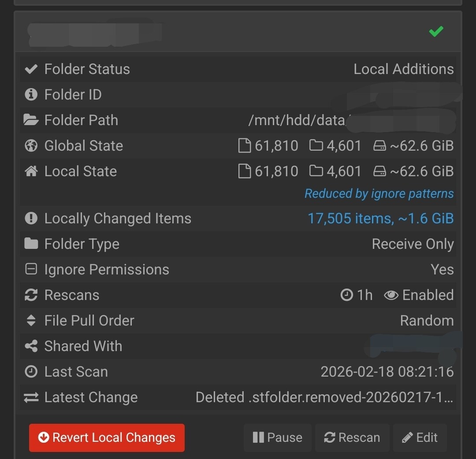The width and height of the screenshot is (476, 459).
Task: Click the Folder Status checkmark icon
Action: pos(31,69)
